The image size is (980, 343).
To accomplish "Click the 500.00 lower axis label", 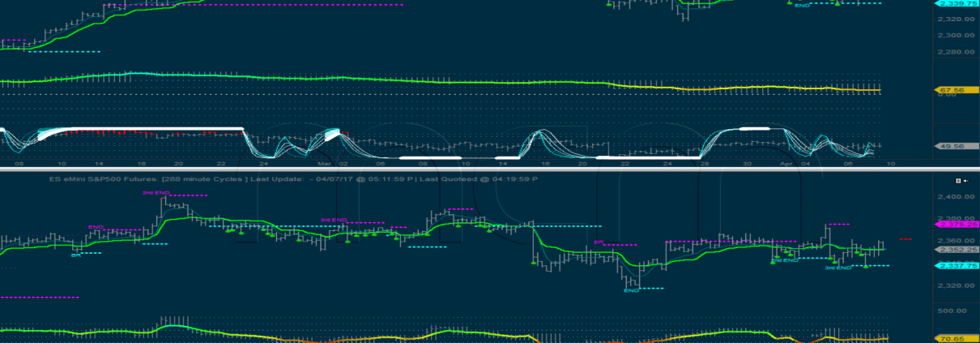I will pos(952,309).
